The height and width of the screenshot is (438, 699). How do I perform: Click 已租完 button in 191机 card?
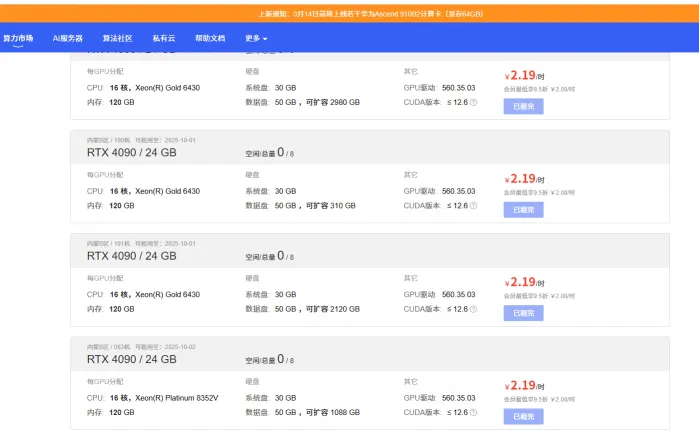point(523,313)
